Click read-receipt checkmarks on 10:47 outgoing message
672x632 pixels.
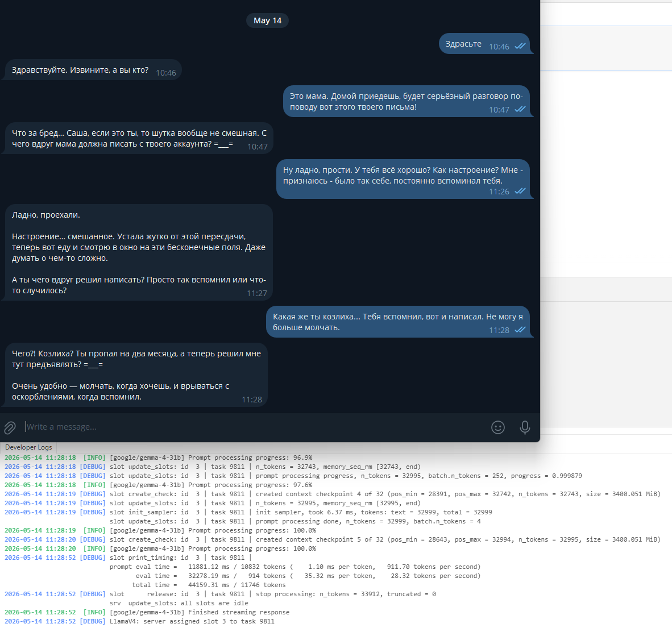[520, 109]
